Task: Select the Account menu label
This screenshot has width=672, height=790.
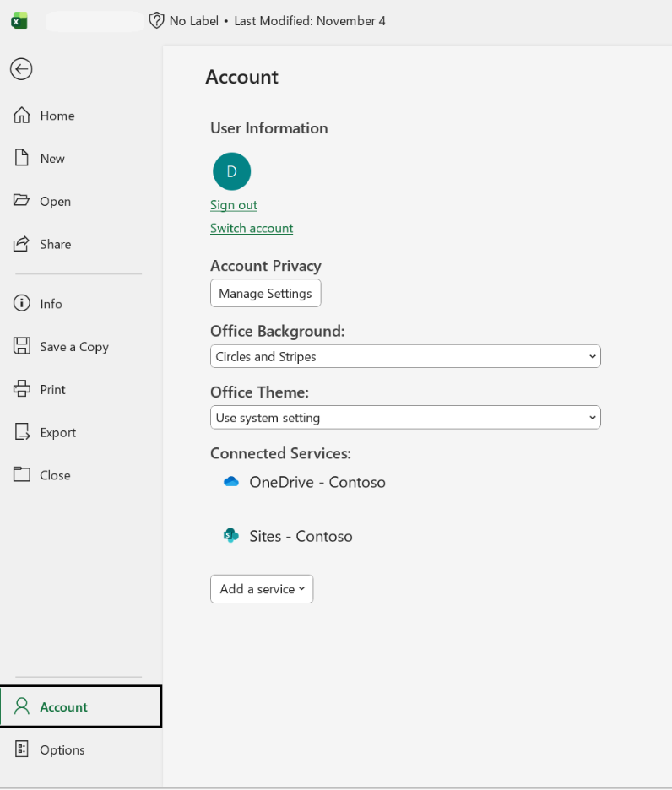Action: pos(63,707)
